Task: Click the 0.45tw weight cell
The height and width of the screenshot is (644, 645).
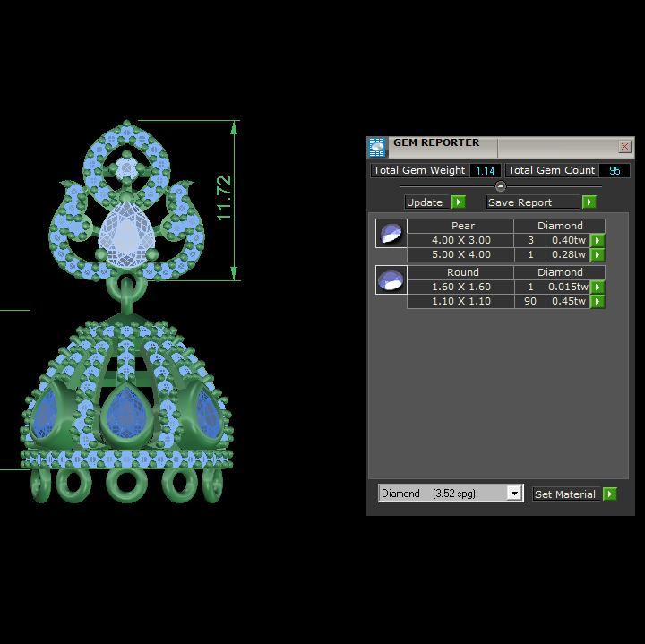Action: [568, 301]
